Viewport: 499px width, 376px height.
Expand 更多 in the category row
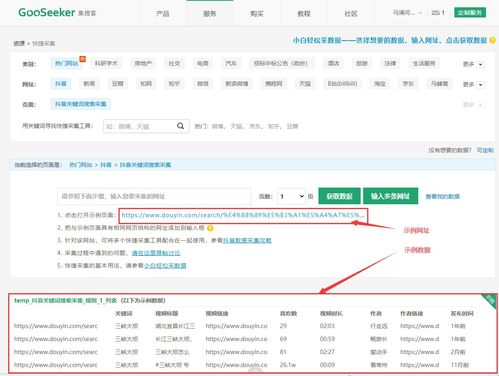(473, 64)
